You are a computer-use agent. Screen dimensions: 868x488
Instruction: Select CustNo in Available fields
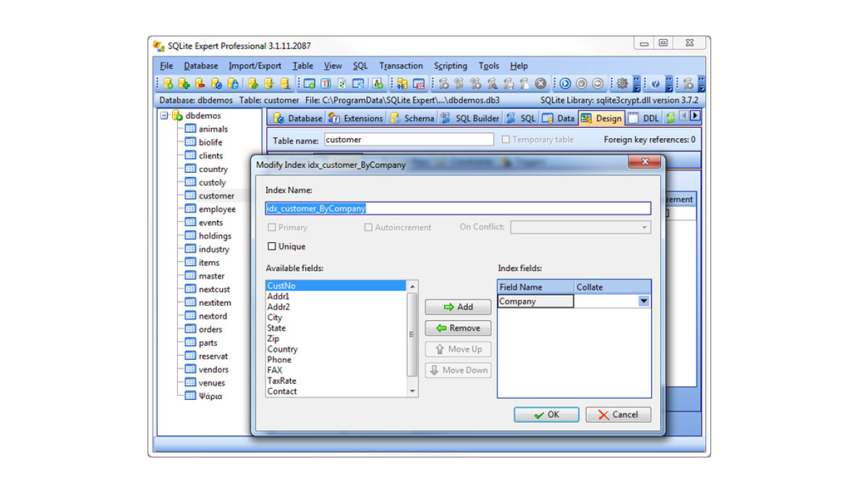pos(336,286)
